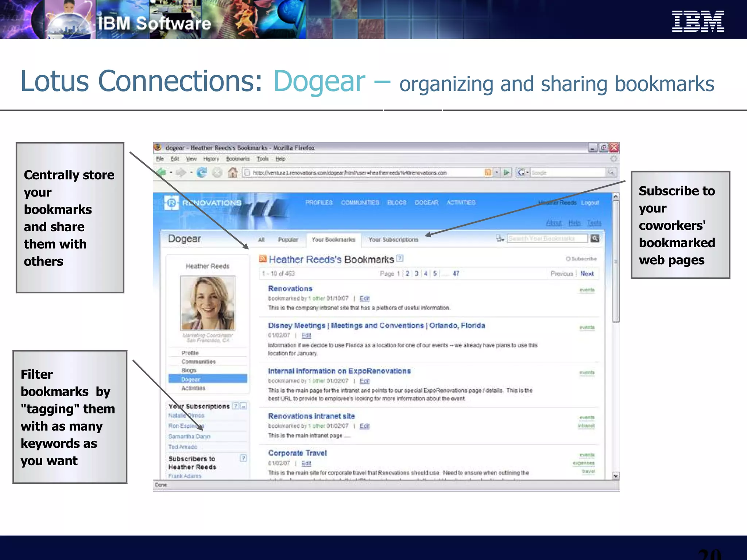Image resolution: width=747 pixels, height=560 pixels.
Task: Open ACTIVITIES in top navigation
Action: (461, 202)
